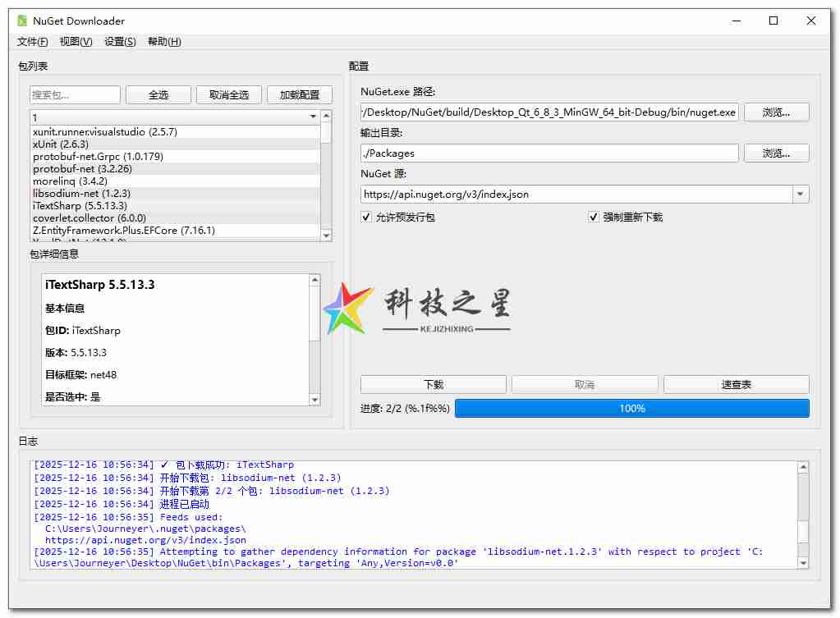Open the 设置(S) menu
840x618 pixels.
[x=120, y=42]
